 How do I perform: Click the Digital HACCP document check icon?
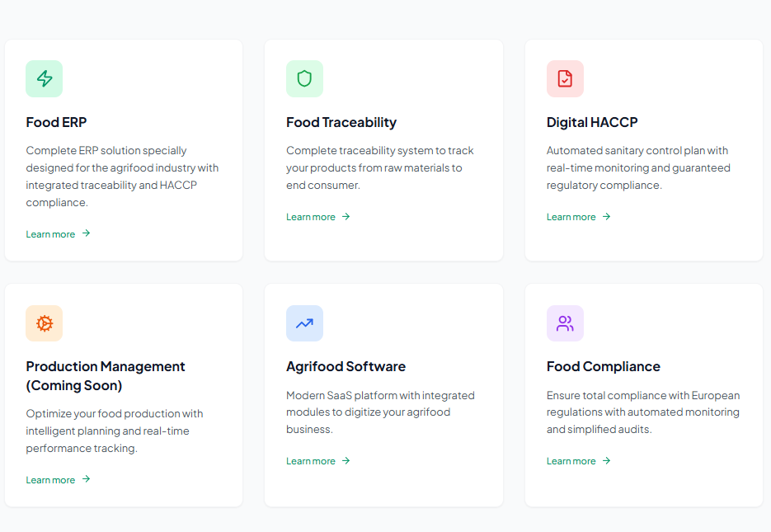pos(565,78)
